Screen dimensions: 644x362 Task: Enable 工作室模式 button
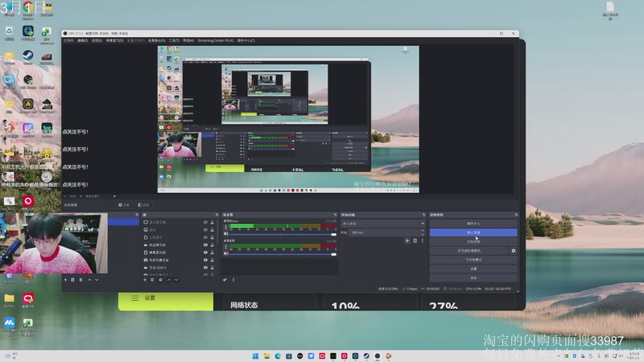473,260
